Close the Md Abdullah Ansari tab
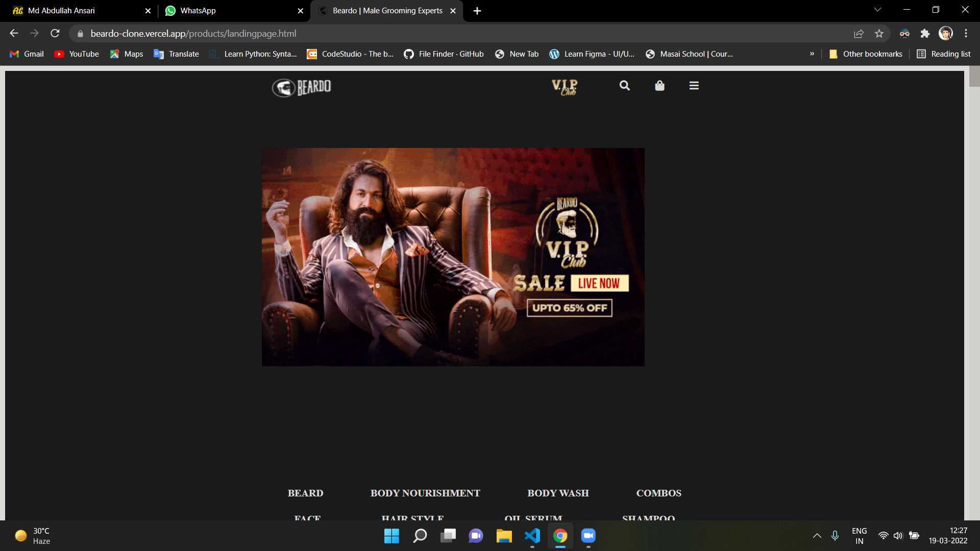980x551 pixels. tap(148, 11)
